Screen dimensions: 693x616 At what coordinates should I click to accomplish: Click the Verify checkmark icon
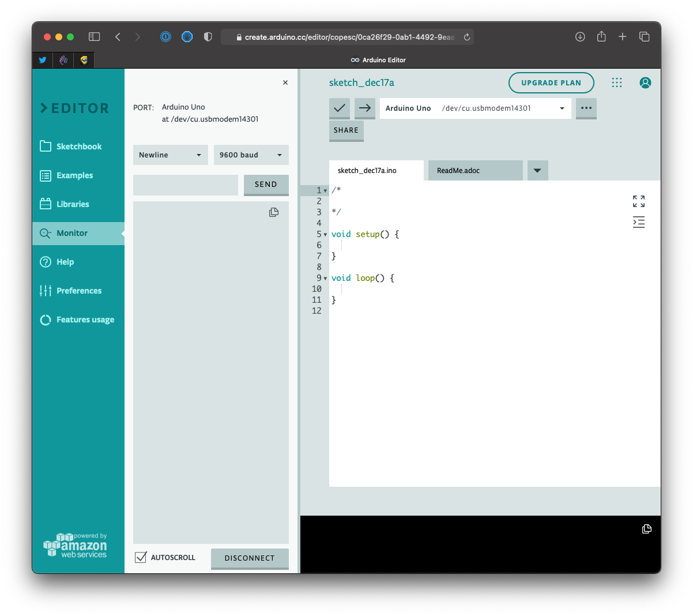pyautogui.click(x=340, y=108)
